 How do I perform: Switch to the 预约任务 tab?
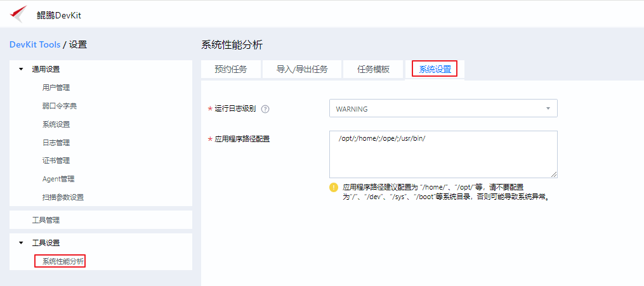click(231, 69)
